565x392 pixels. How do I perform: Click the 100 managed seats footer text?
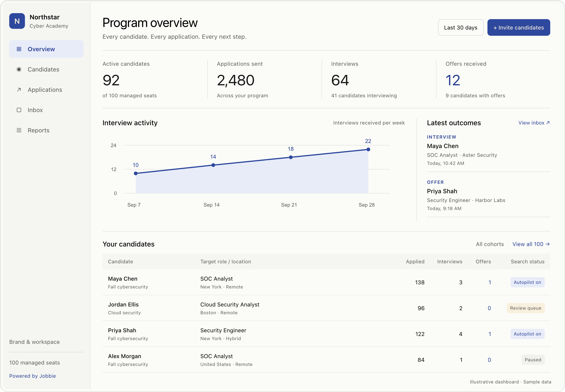pyautogui.click(x=34, y=363)
